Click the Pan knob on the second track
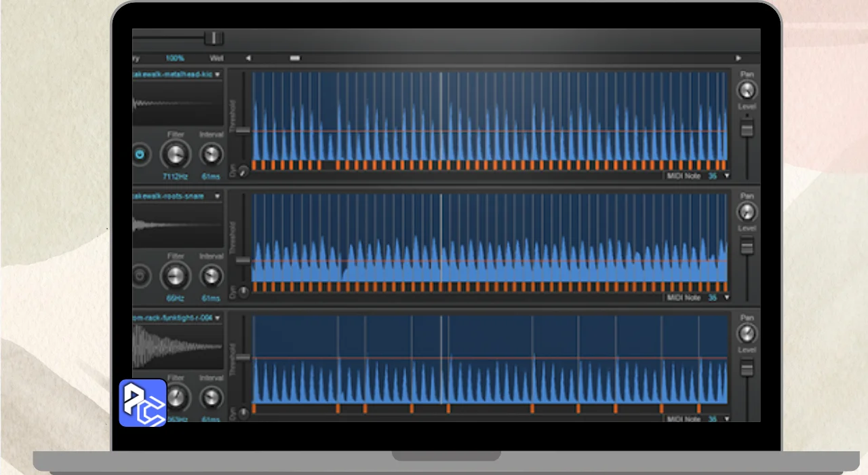 (747, 212)
